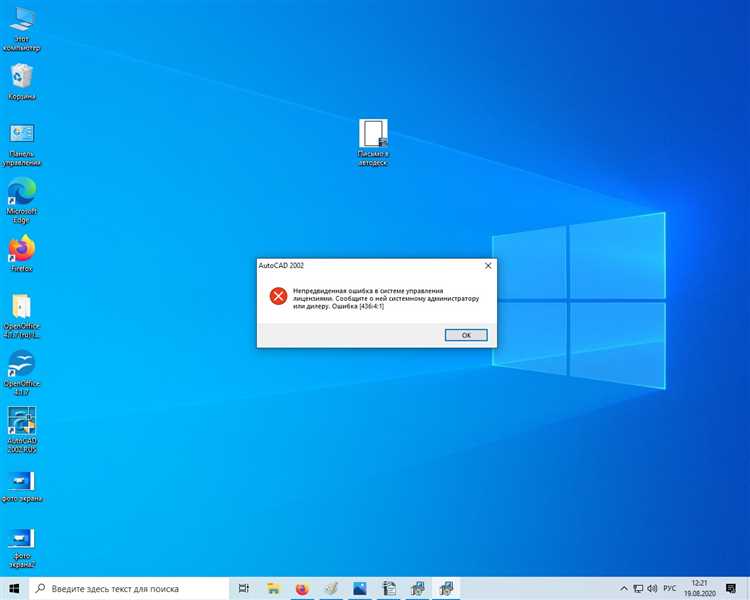Screen dimensions: 750x600
Task: Select the Firefox desktop shortcut
Action: (x=22, y=254)
